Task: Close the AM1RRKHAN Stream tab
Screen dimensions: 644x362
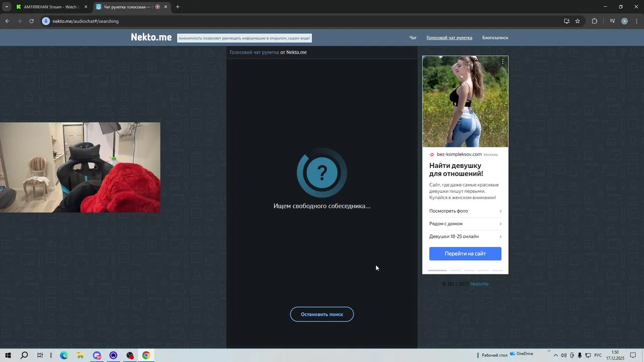Action: (86, 7)
